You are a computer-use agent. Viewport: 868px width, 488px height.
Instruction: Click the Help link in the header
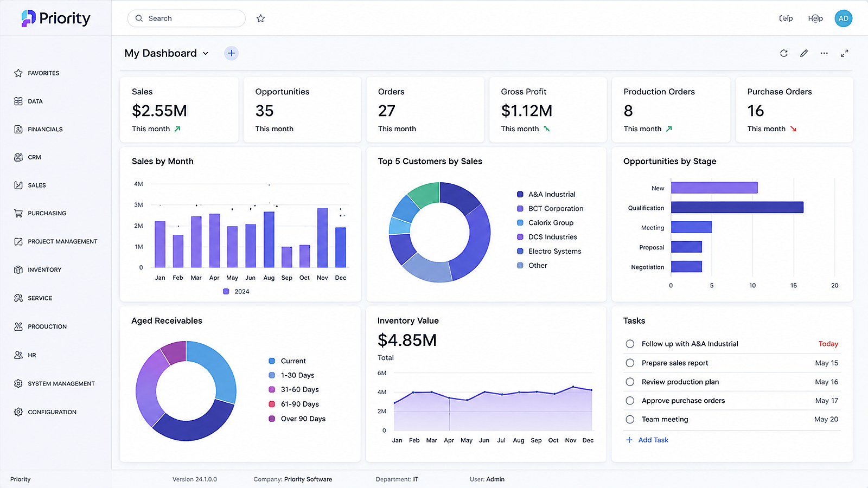(815, 18)
